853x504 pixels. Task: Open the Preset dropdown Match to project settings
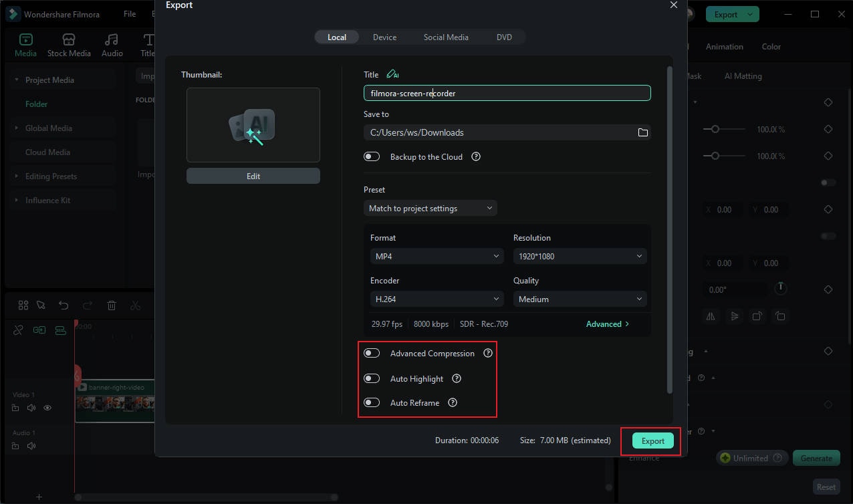(431, 208)
